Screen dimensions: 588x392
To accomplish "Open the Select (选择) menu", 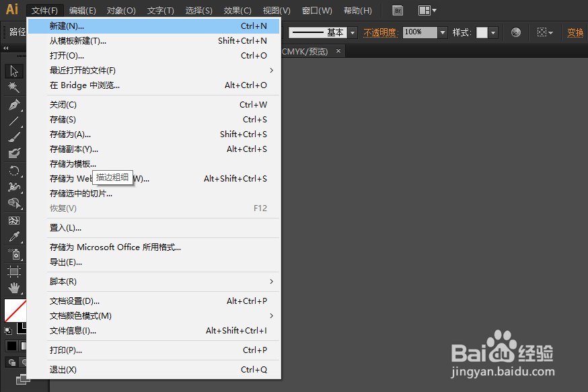I will (198, 11).
